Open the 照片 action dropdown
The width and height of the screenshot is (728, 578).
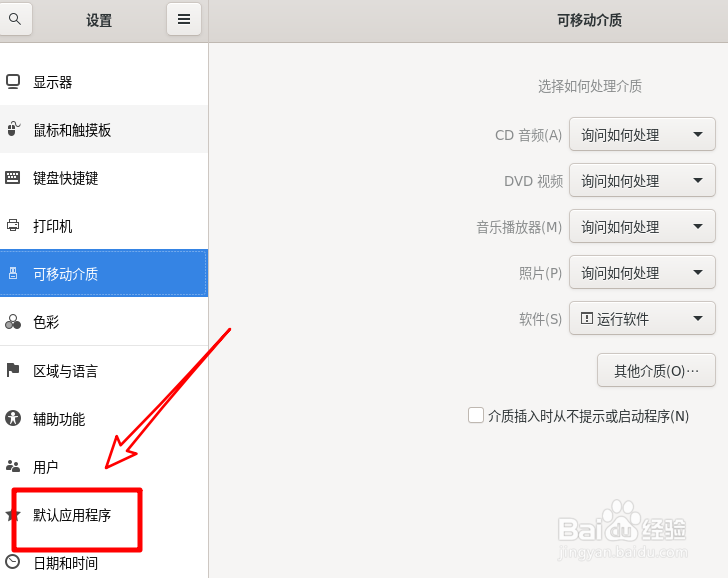(x=642, y=273)
